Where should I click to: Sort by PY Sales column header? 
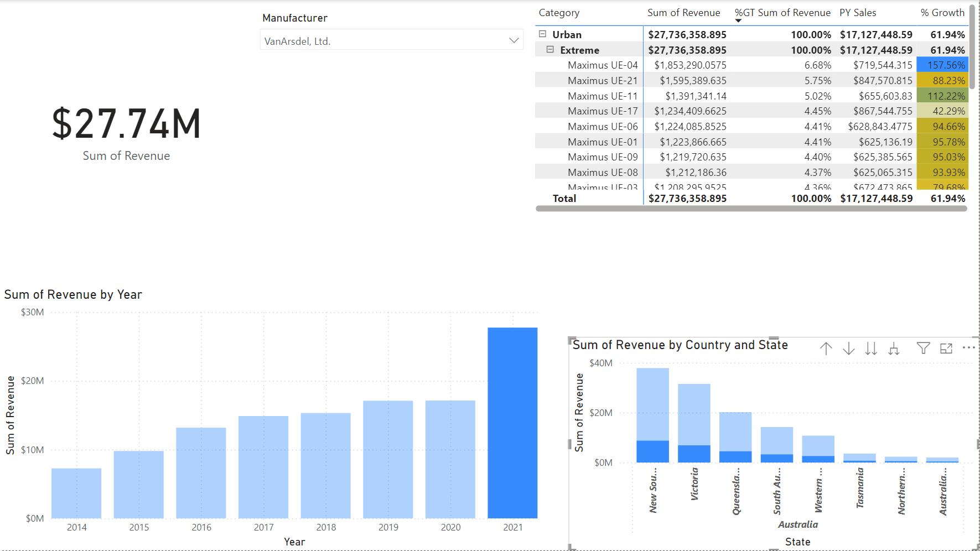pyautogui.click(x=858, y=13)
